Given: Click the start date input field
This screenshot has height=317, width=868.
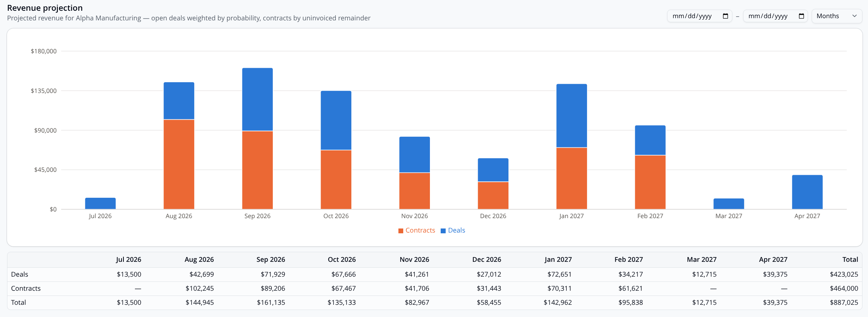Looking at the screenshot, I should pos(700,16).
